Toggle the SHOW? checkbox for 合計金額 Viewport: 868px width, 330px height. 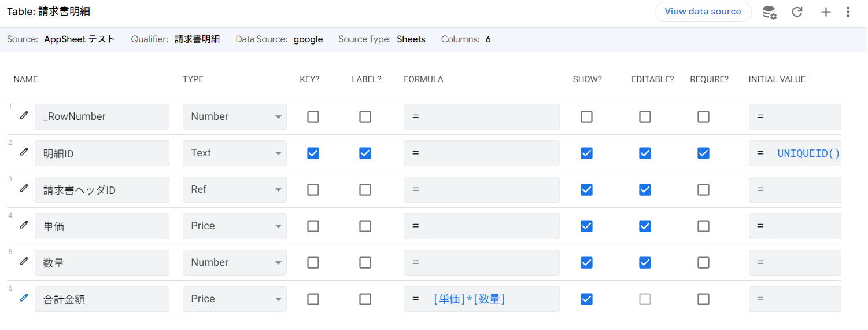(x=586, y=299)
